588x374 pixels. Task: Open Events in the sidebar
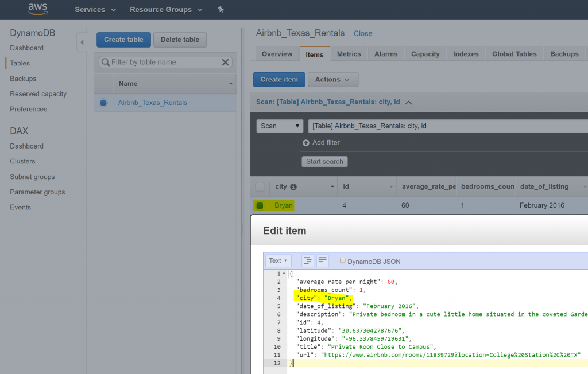point(20,207)
